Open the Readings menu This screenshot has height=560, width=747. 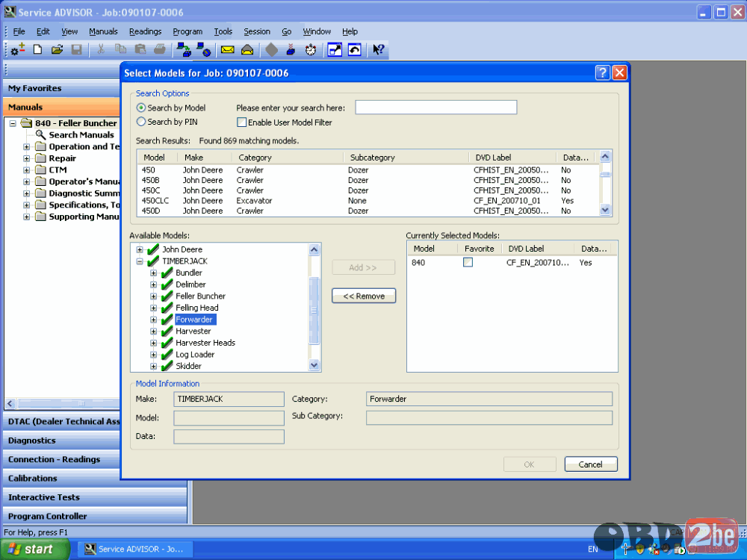pyautogui.click(x=146, y=31)
